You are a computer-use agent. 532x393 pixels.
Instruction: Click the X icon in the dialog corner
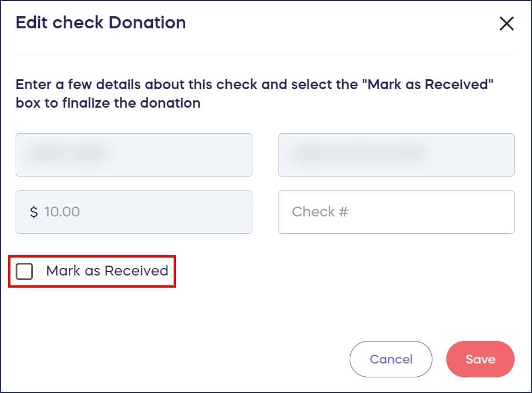[x=507, y=24]
